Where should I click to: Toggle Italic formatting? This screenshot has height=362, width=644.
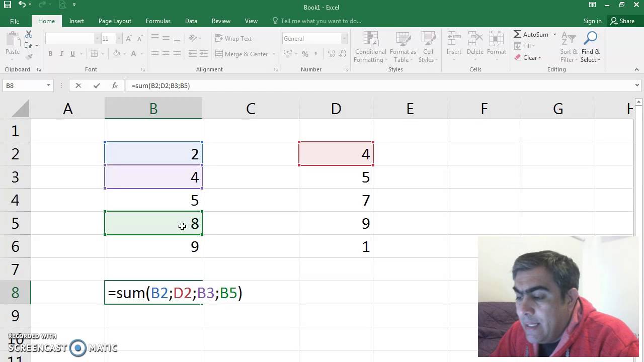coord(61,54)
